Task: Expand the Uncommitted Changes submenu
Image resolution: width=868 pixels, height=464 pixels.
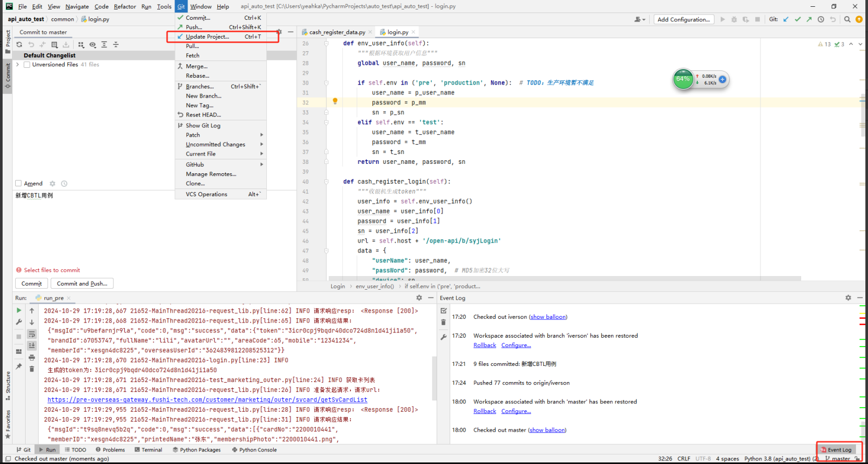Action: click(221, 144)
